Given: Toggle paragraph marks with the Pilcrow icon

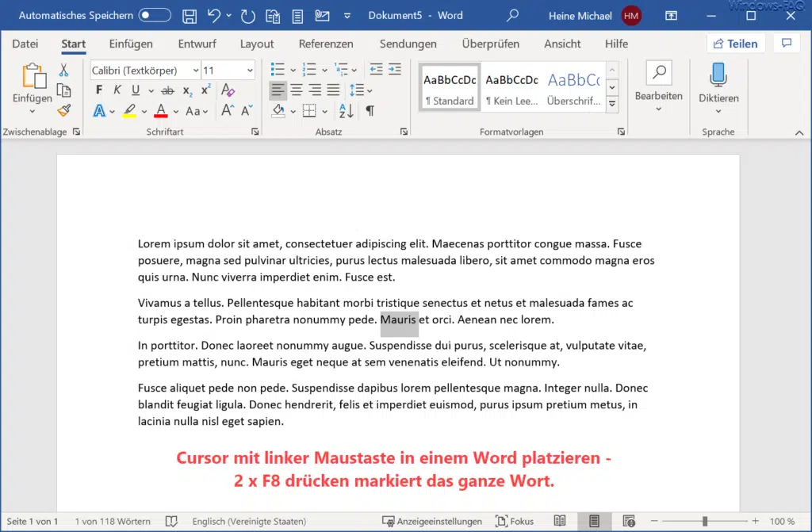Looking at the screenshot, I should click(370, 111).
